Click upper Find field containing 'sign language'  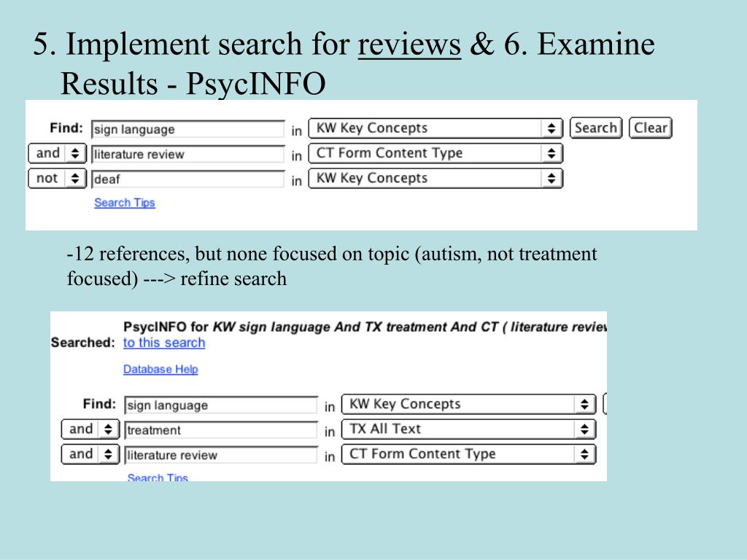click(187, 129)
